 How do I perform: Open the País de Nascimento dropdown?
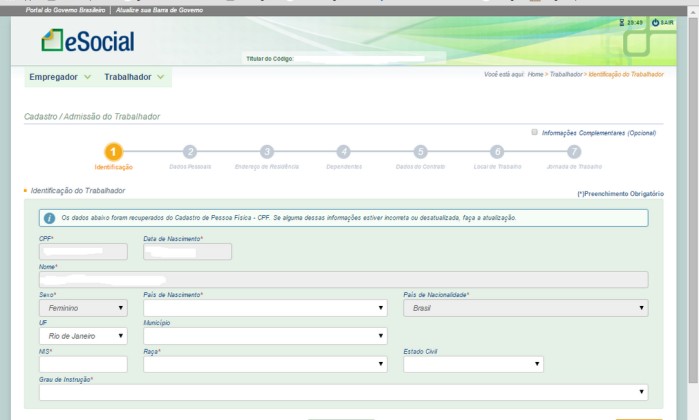pos(265,308)
